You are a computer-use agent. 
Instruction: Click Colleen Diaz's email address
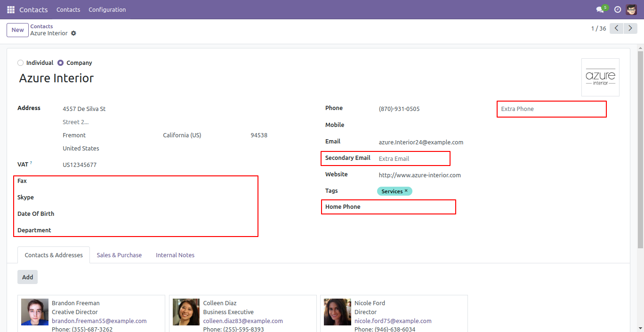[243, 321]
